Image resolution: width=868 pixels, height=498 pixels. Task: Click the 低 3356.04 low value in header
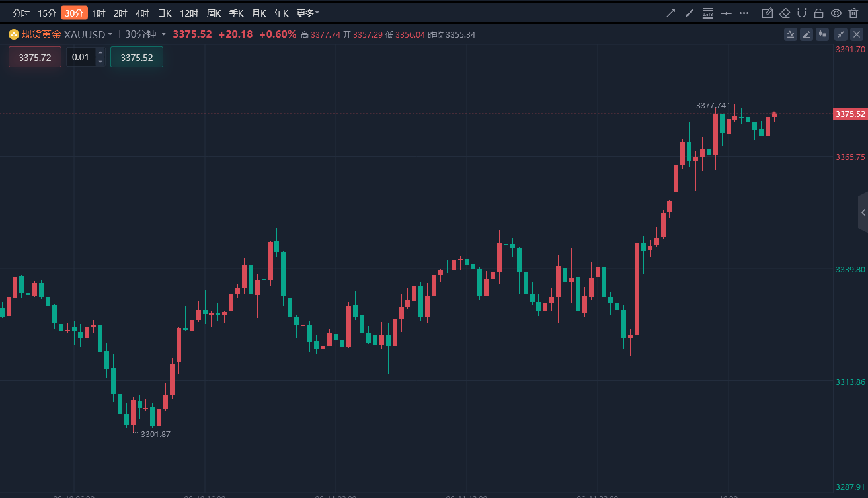tap(405, 34)
